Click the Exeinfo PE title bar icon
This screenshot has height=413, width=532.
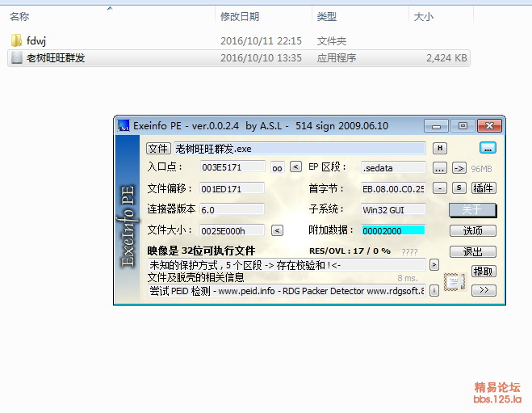[124, 125]
